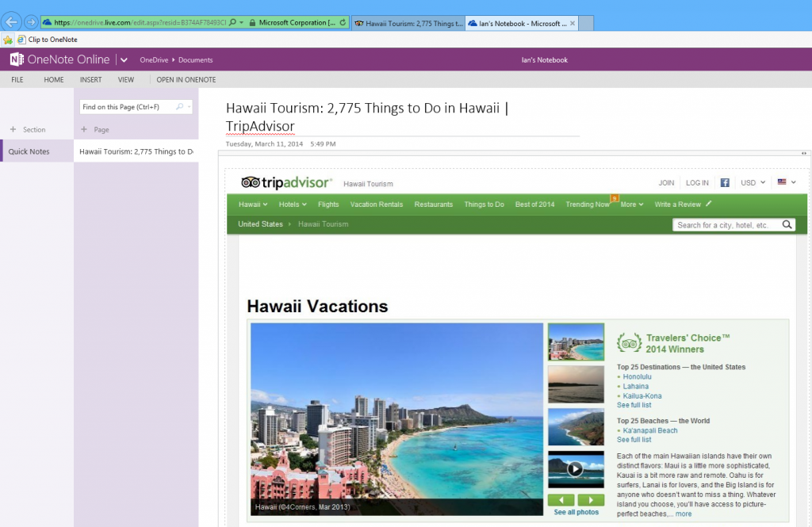Click the previous photo green arrow
This screenshot has height=527, width=812.
tap(561, 500)
